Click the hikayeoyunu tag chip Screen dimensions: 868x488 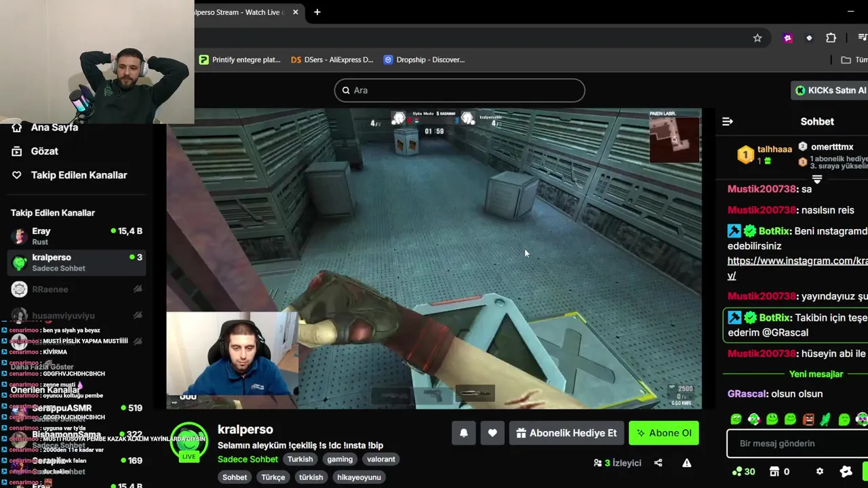pos(359,477)
